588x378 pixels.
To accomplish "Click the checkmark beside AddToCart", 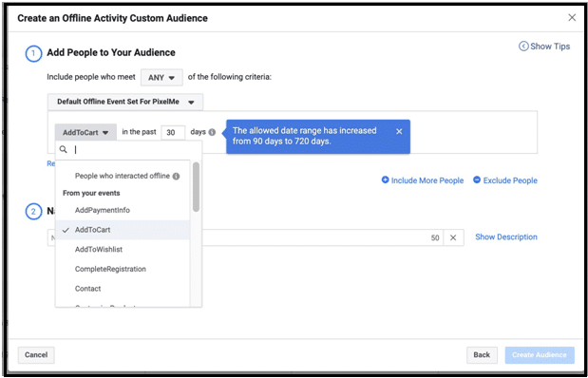I will click(x=66, y=230).
